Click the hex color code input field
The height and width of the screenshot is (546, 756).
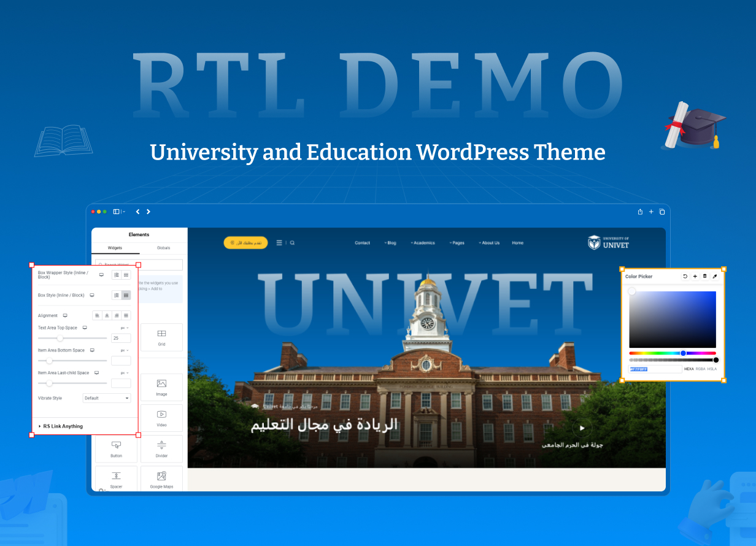click(655, 369)
